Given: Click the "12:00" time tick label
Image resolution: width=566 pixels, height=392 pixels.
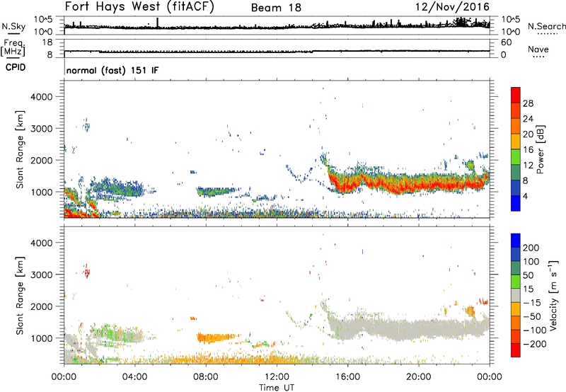Looking at the screenshot, I should coord(277,377).
